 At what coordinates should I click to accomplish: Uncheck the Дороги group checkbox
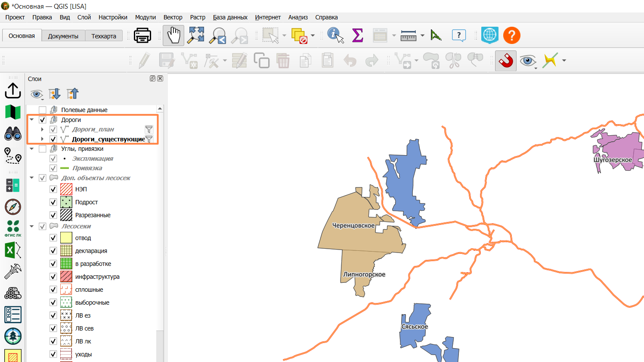(42, 120)
